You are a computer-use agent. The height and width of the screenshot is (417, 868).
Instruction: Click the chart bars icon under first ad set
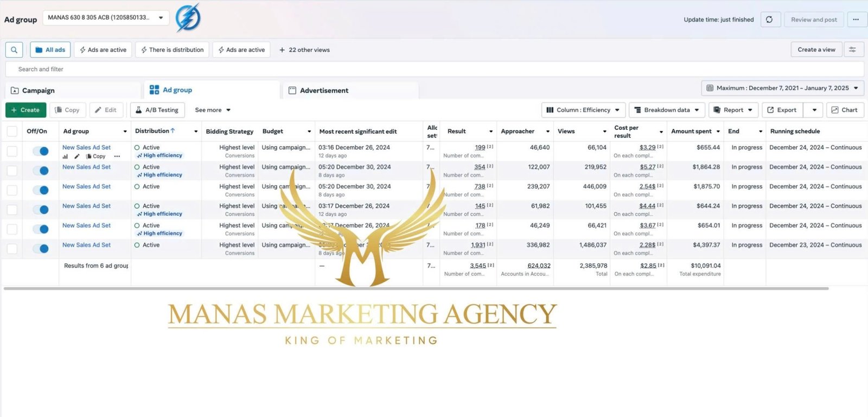pos(66,156)
